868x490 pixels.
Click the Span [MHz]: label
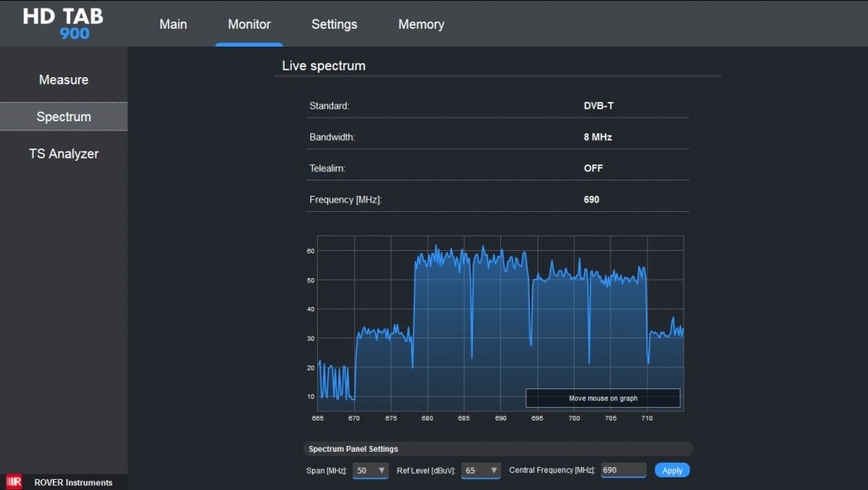326,471
